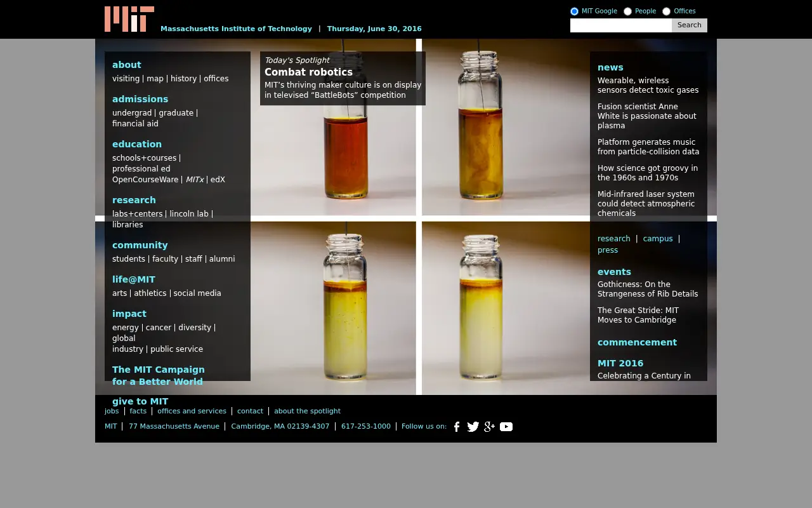Screen dimensions: 812x508
Task: Visit the lincoln lab link
Action: [189, 214]
